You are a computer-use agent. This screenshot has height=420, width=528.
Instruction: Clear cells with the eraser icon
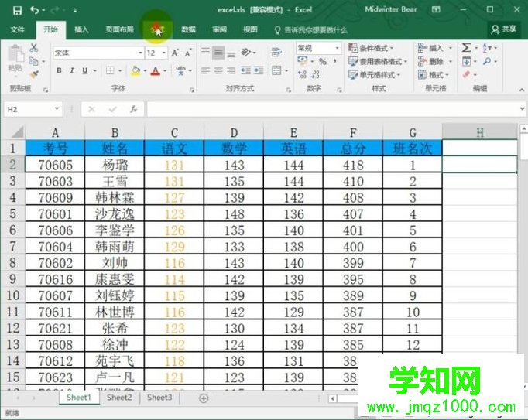coord(466,74)
